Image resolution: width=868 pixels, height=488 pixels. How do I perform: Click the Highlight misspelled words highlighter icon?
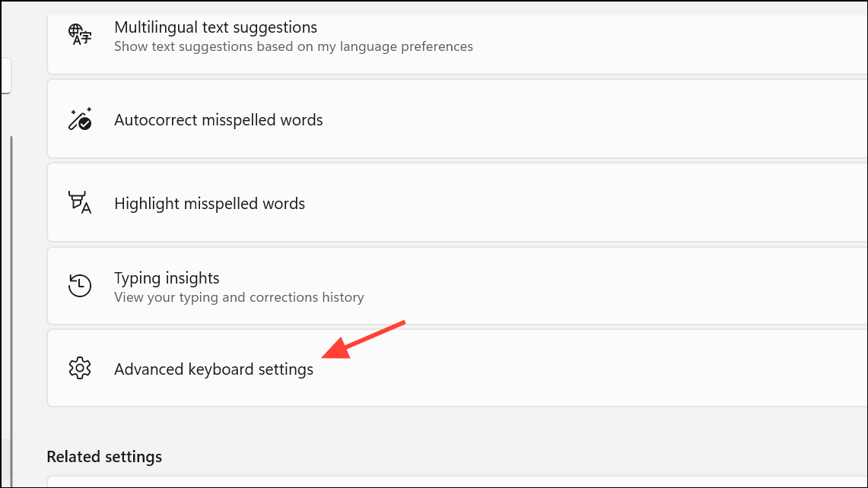[x=80, y=202]
